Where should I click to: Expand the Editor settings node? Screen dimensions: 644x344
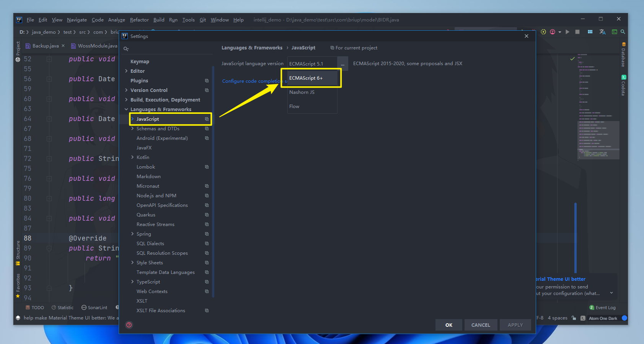[x=126, y=71]
